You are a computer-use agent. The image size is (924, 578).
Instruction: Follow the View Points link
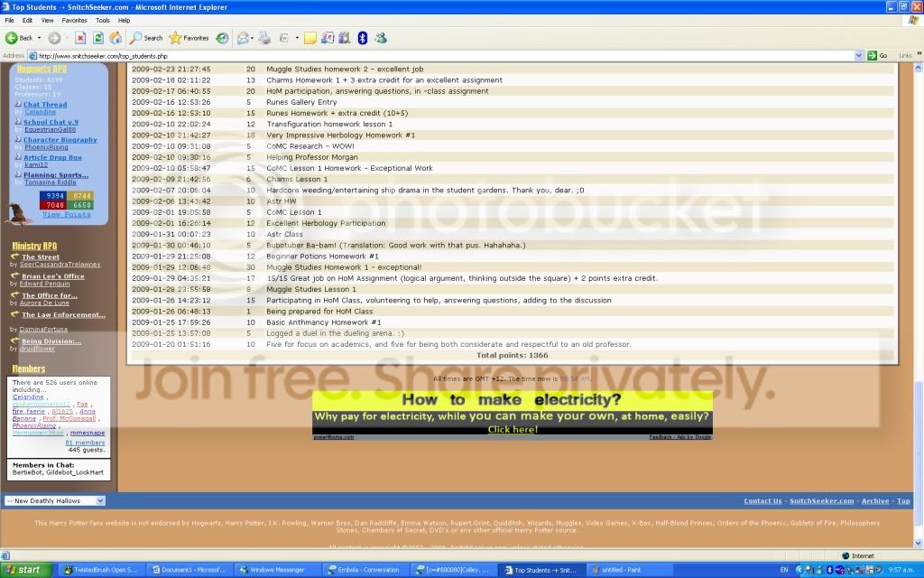66,215
